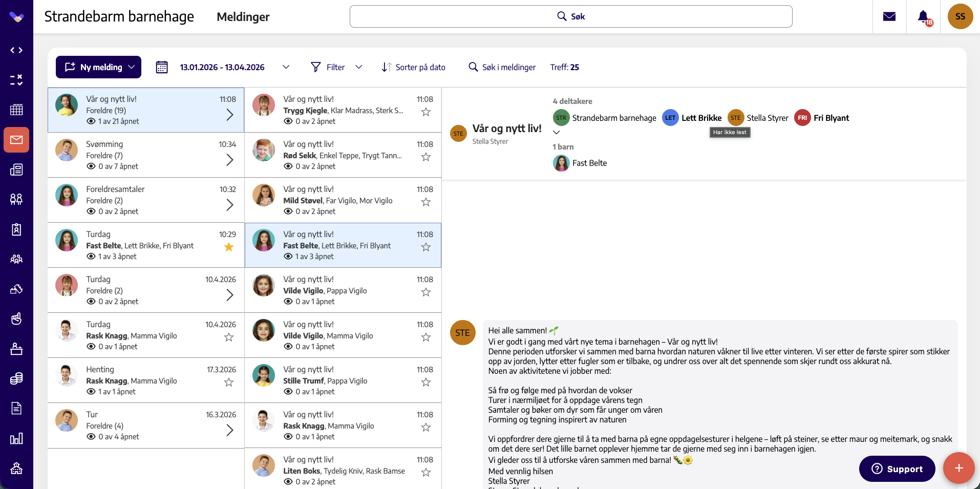Expand the sidebar with the arrows icon

[x=16, y=50]
